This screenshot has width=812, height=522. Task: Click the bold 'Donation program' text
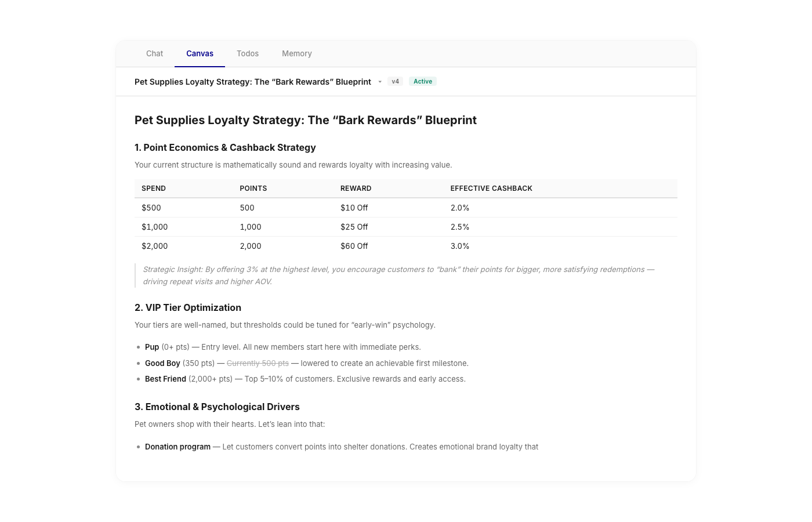click(178, 447)
